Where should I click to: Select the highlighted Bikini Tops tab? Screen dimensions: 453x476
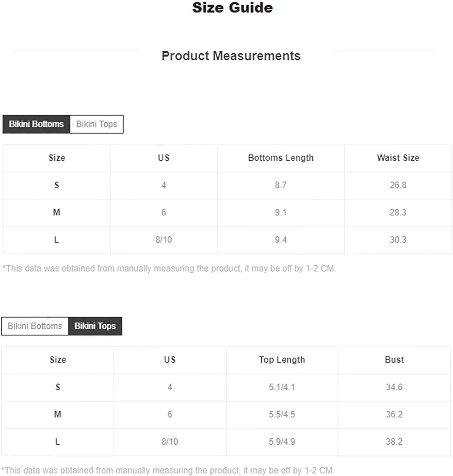[95, 326]
